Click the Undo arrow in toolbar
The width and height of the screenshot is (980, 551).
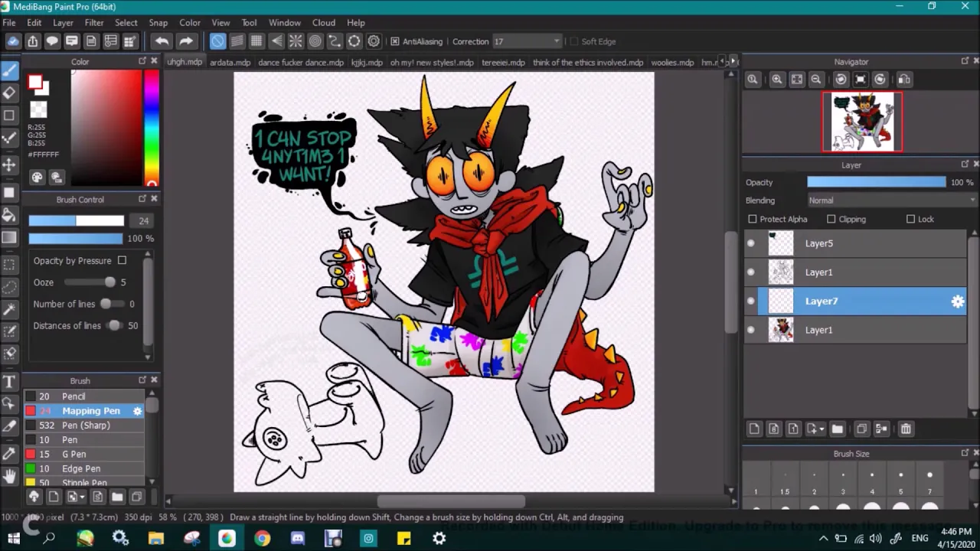[161, 41]
